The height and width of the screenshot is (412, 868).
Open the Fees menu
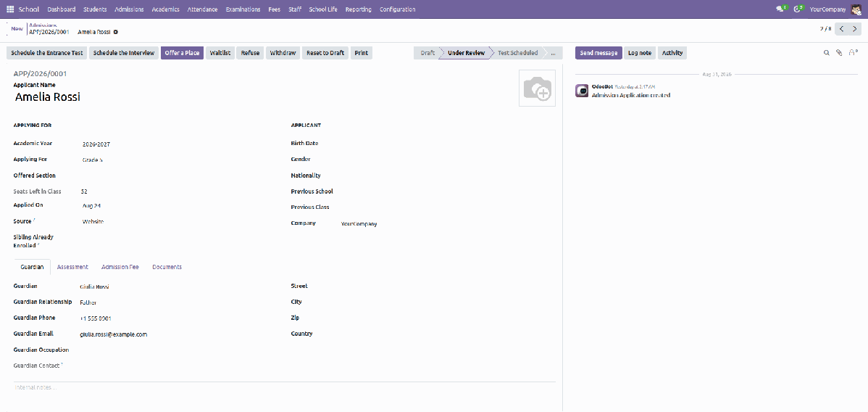click(274, 9)
